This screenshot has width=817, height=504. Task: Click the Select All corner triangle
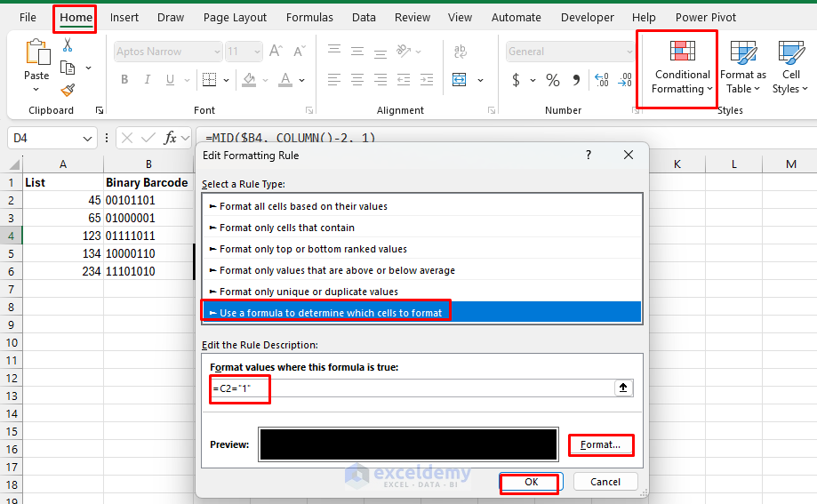click(14, 164)
